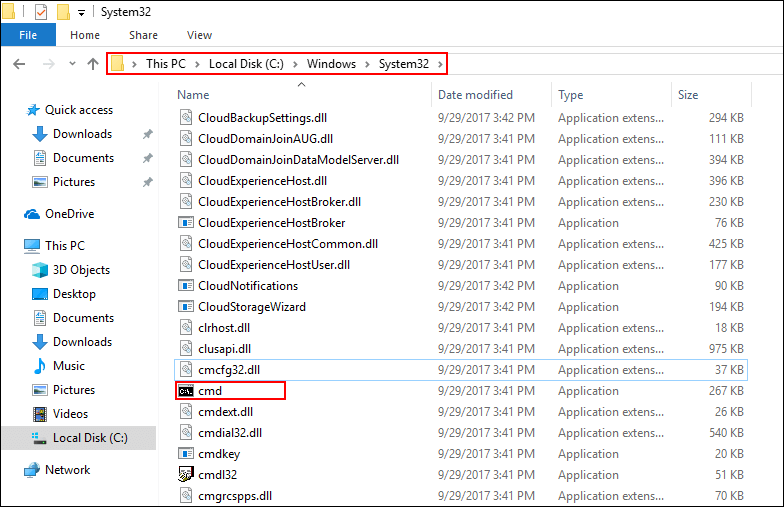Open the View ribbon tab

point(199,35)
